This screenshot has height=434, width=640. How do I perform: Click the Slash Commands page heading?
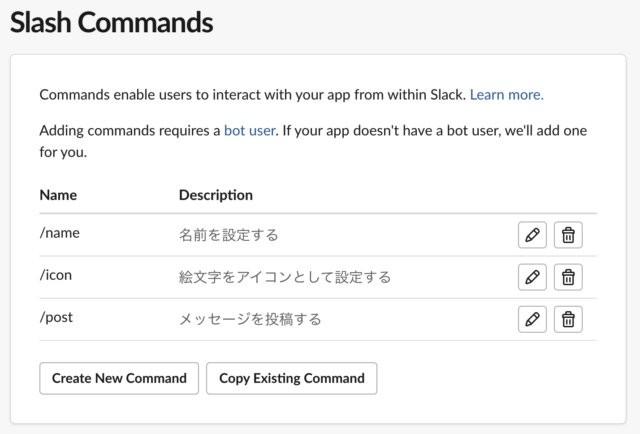[x=111, y=22]
